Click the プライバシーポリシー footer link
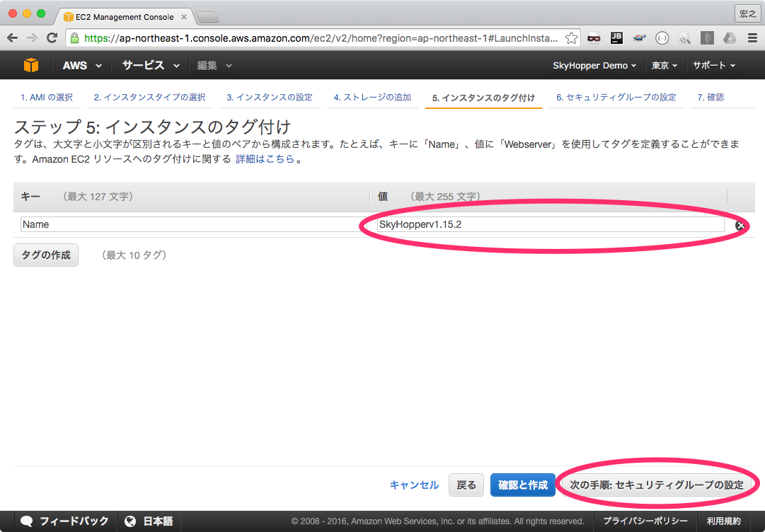 (x=645, y=521)
